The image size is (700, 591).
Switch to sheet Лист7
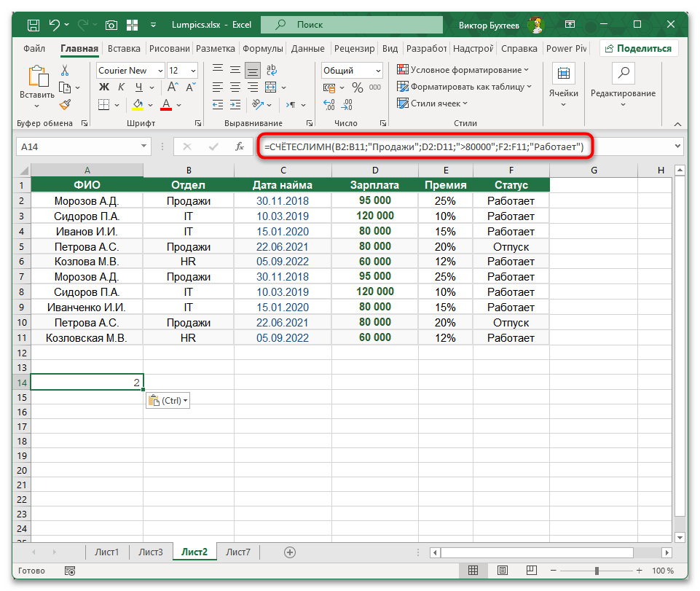tap(238, 552)
